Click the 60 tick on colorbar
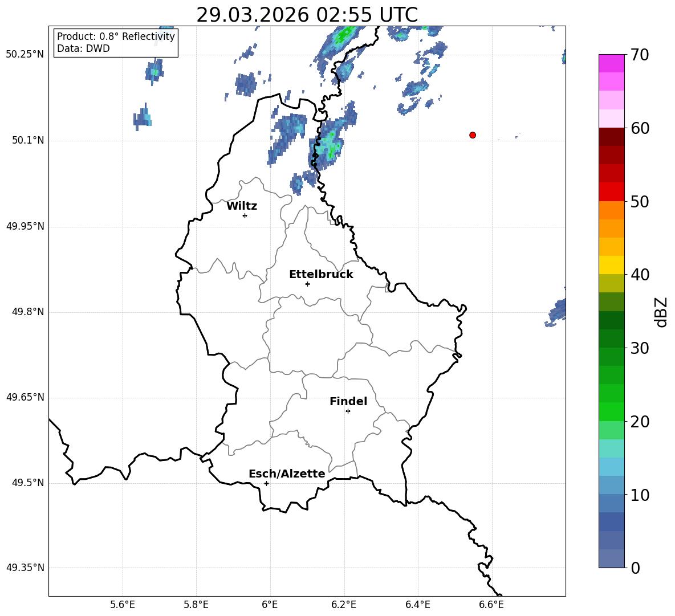The width and height of the screenshot is (675, 616). tap(640, 128)
